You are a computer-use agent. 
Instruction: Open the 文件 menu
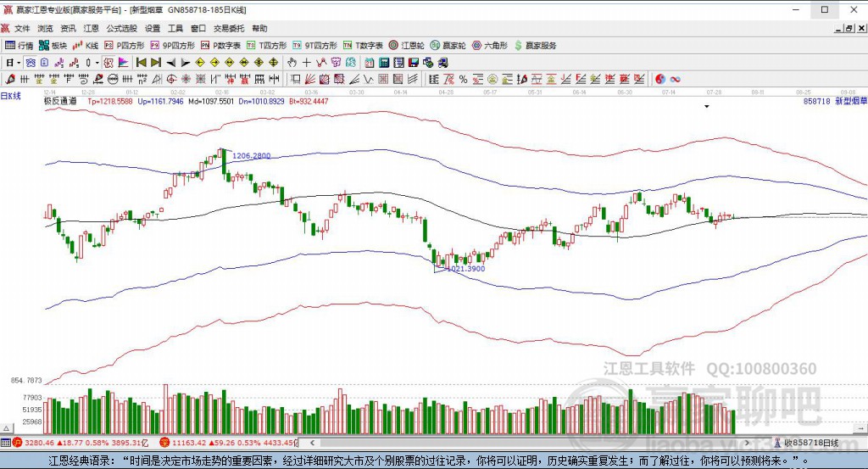tap(22, 28)
